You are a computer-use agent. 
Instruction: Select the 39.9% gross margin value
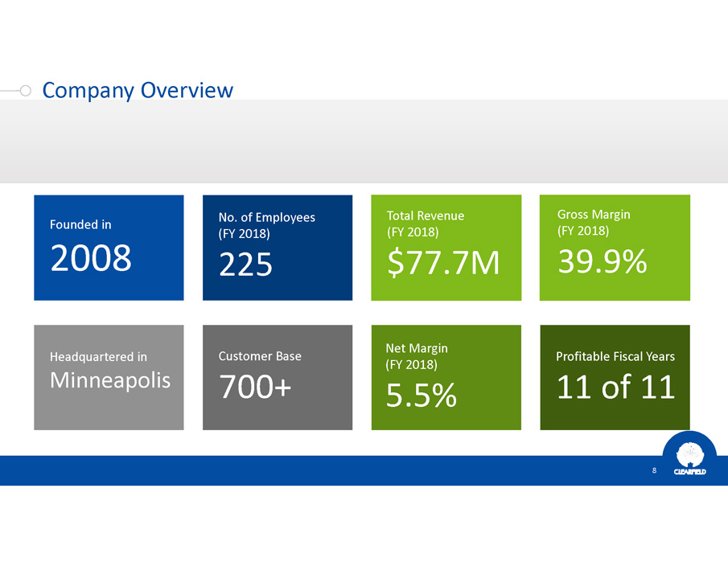click(x=601, y=260)
